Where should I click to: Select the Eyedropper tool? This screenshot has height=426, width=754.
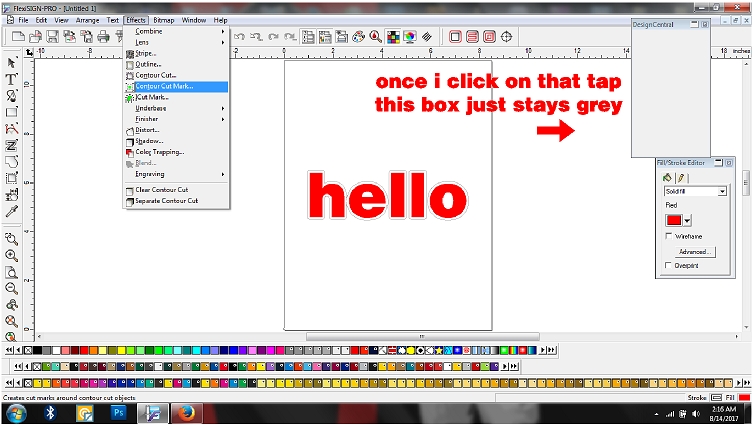tap(12, 211)
